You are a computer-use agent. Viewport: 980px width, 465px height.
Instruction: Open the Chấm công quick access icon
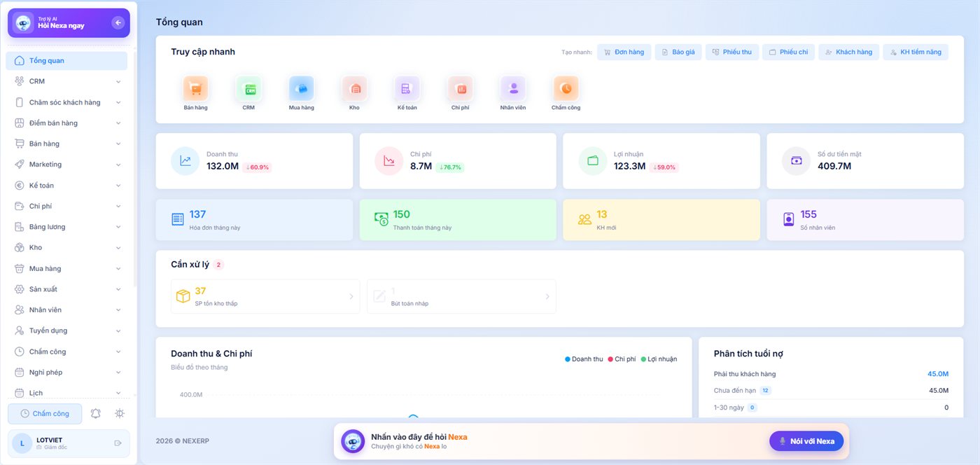(566, 89)
